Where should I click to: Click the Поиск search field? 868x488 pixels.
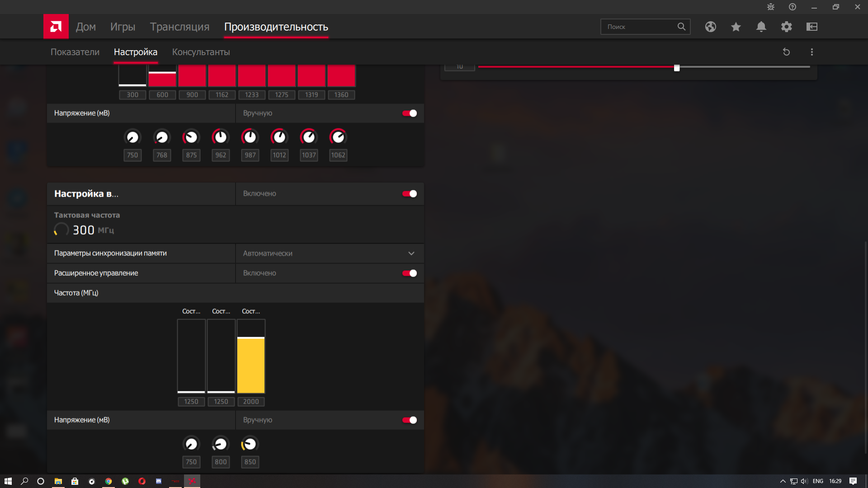(x=640, y=27)
